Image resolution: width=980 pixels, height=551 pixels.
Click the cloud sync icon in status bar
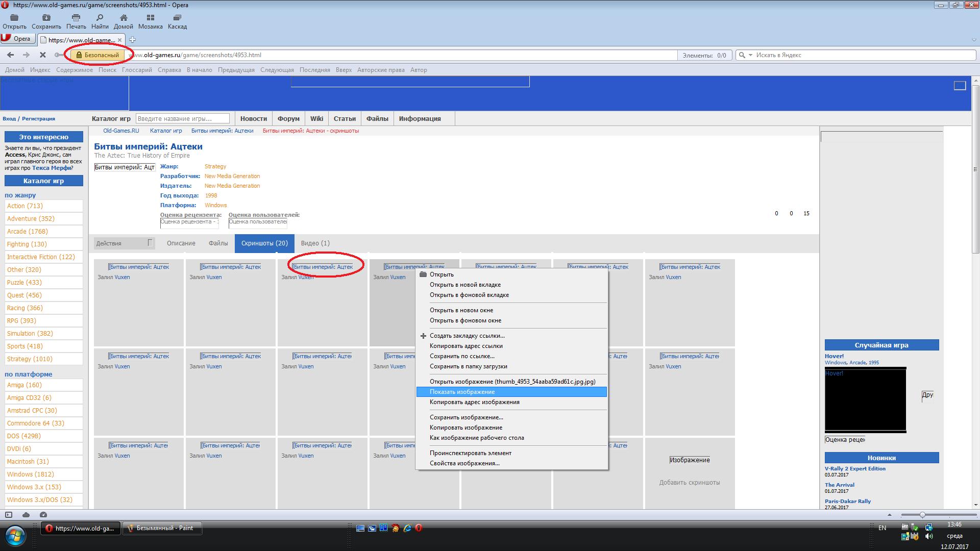pos(26,515)
